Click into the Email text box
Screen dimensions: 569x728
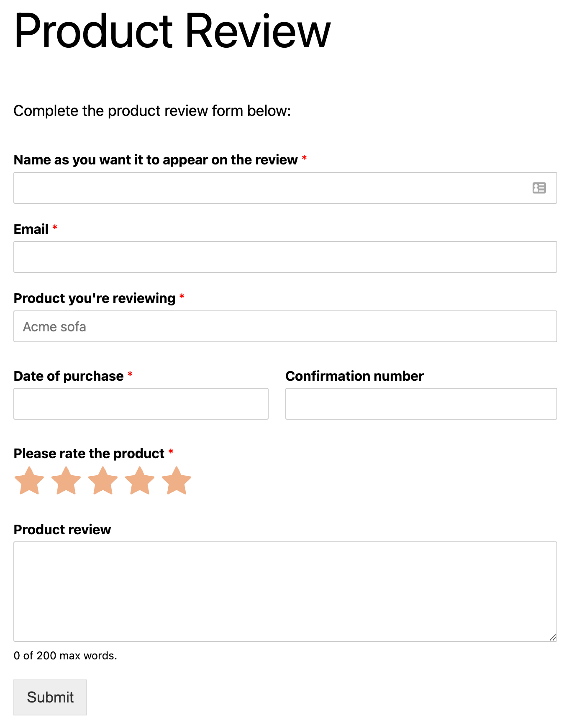tap(285, 257)
